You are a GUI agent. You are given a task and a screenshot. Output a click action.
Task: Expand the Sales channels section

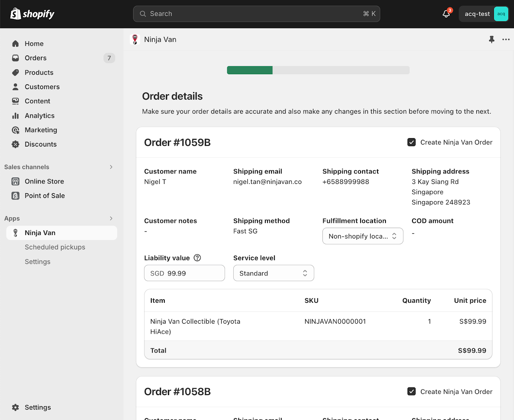coord(111,167)
